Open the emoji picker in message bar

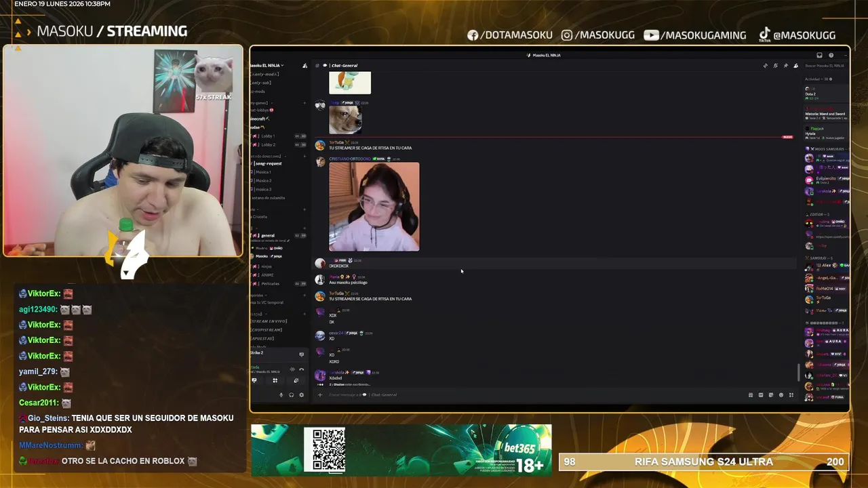781,394
